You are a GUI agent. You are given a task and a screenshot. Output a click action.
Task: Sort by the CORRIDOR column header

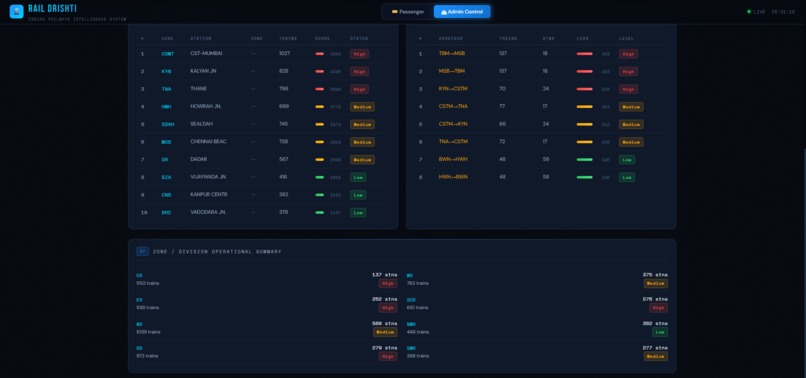tap(451, 39)
